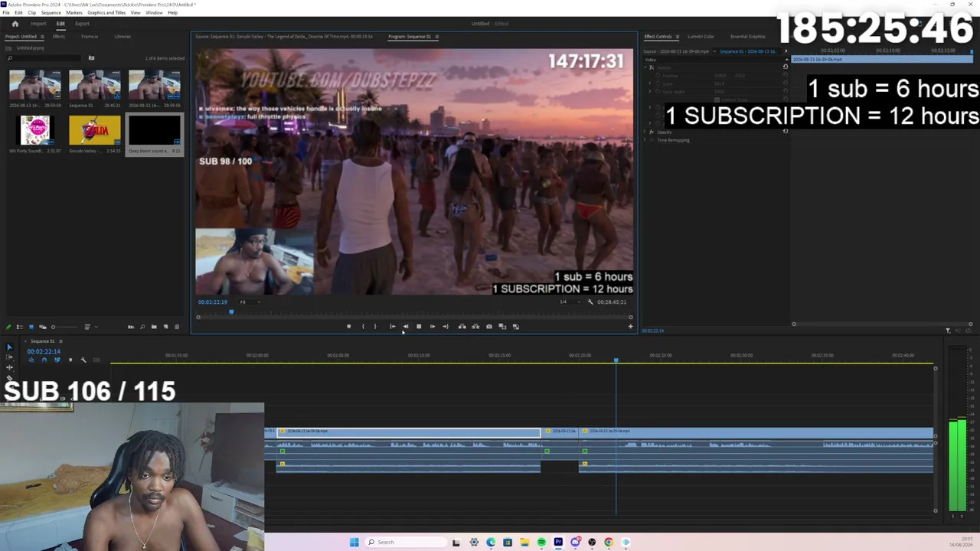
Task: Export a frame with the camera icon
Action: (489, 327)
